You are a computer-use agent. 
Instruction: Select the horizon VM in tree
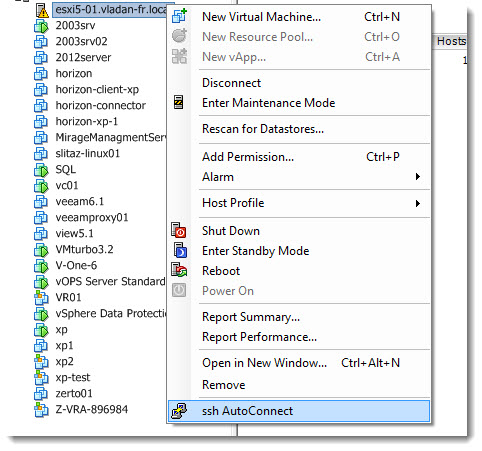[x=74, y=73]
